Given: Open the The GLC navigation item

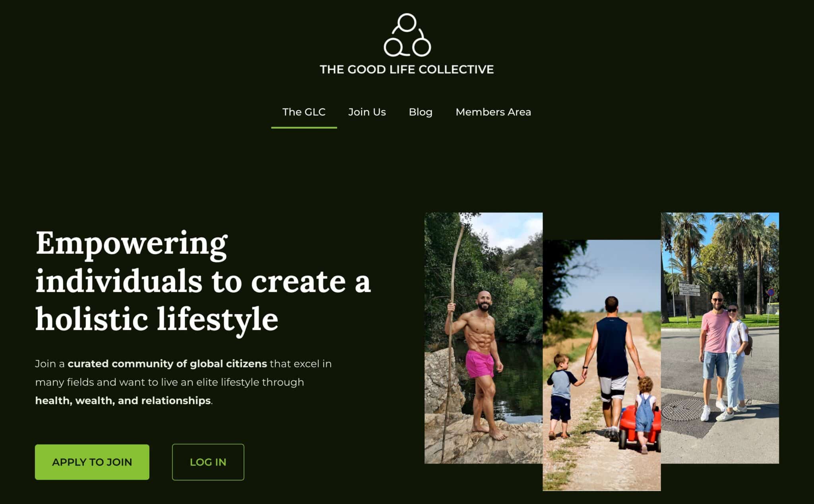Looking at the screenshot, I should point(304,112).
